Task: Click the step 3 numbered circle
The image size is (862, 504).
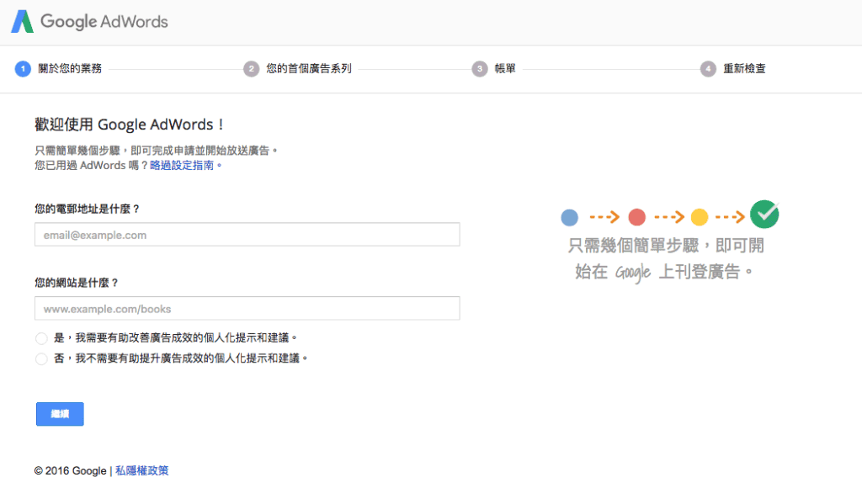Action: tap(480, 69)
